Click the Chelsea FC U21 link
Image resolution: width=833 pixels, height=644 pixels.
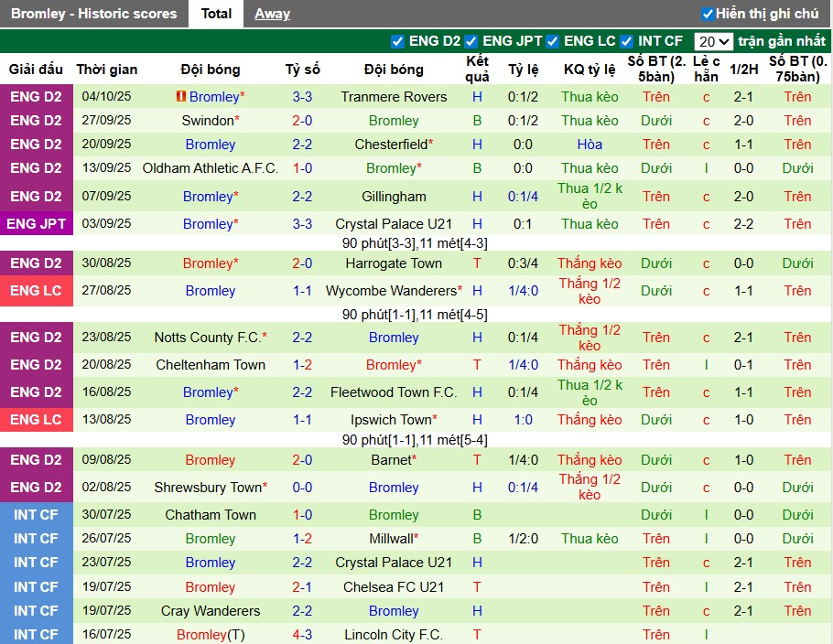(394, 586)
